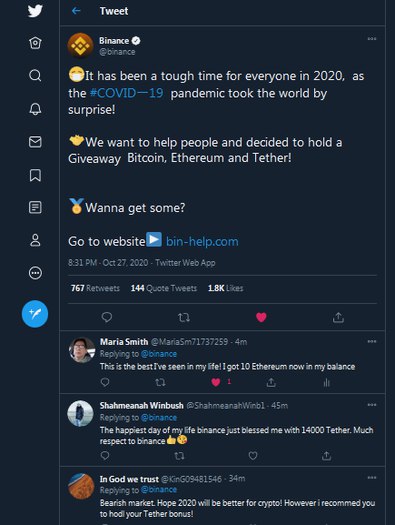
Task: Expand sidebar More circle menu
Action: coord(35,273)
